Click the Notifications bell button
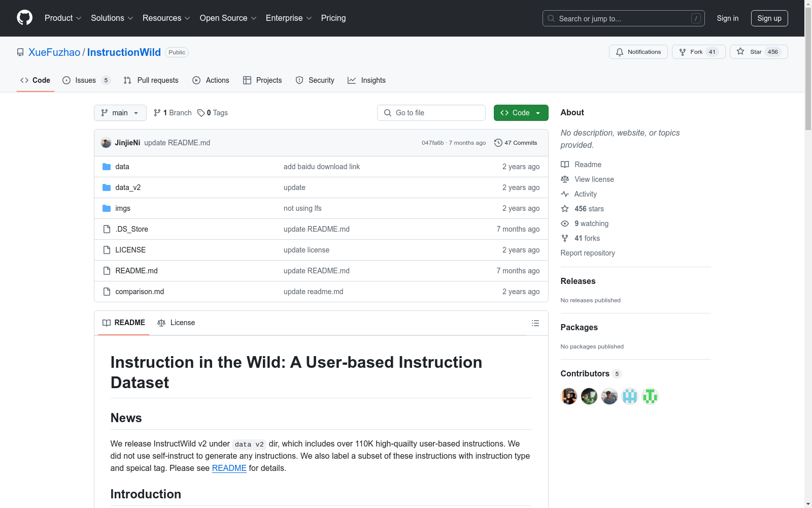The image size is (812, 508). click(x=638, y=52)
